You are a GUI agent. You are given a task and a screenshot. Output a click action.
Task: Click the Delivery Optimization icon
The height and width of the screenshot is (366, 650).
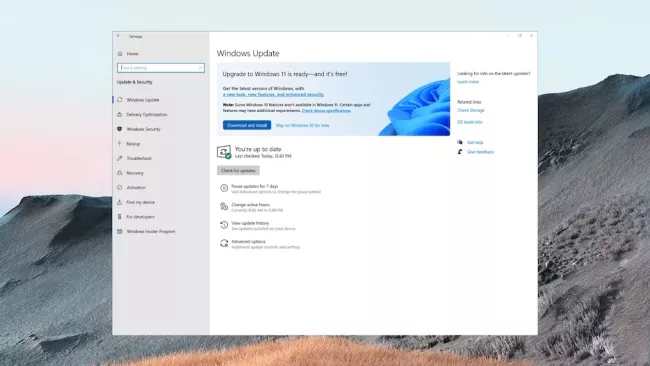120,114
